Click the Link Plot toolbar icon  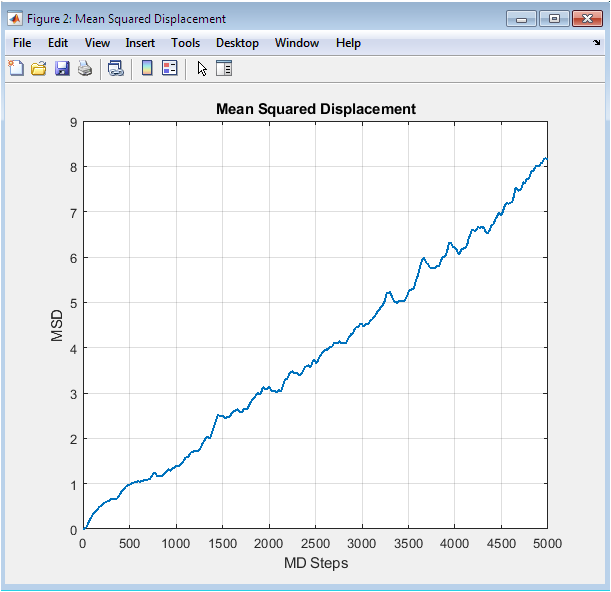coord(116,69)
